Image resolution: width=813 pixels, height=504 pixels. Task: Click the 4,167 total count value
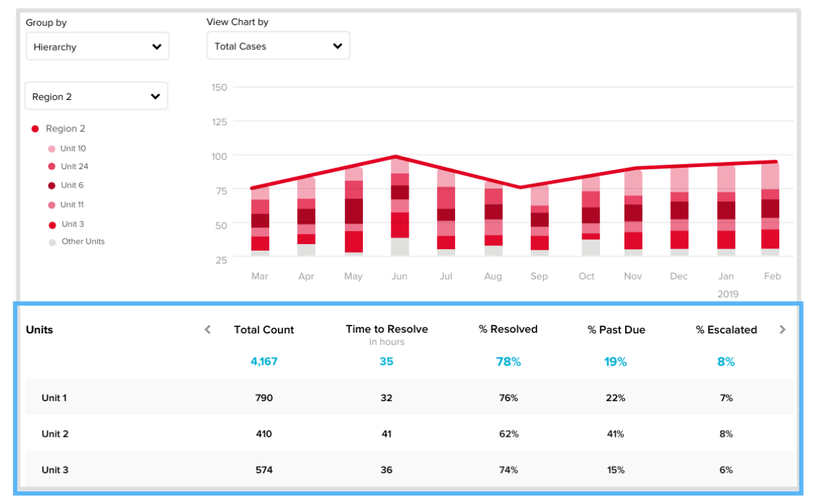tap(264, 362)
